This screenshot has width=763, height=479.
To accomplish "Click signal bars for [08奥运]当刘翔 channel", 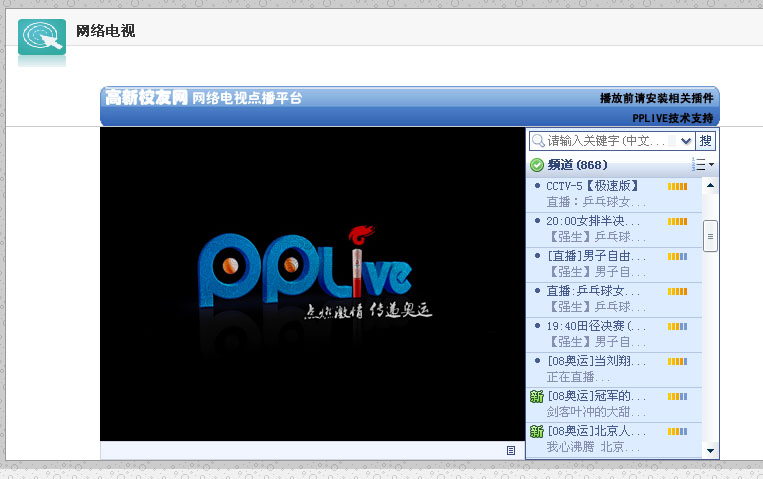I will (677, 362).
